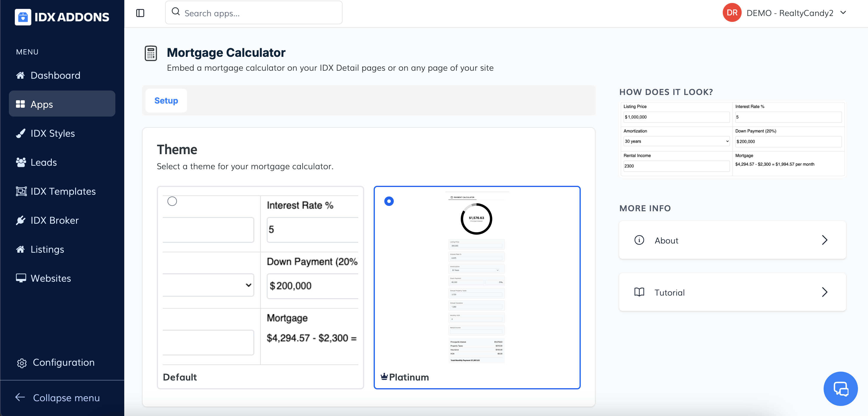This screenshot has width=868, height=416.
Task: Expand the Tutorial chevron arrow
Action: coord(824,292)
